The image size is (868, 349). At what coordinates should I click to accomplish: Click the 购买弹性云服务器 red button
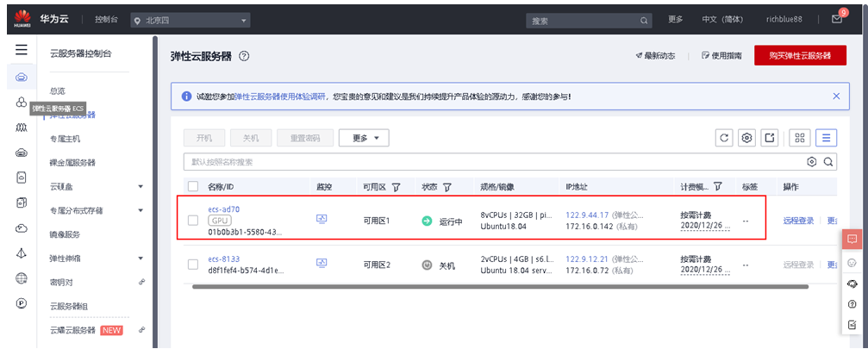coord(800,55)
